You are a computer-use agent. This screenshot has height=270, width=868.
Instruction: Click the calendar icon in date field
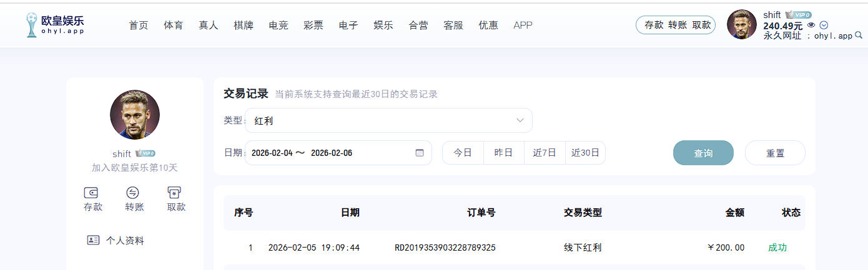pos(419,153)
